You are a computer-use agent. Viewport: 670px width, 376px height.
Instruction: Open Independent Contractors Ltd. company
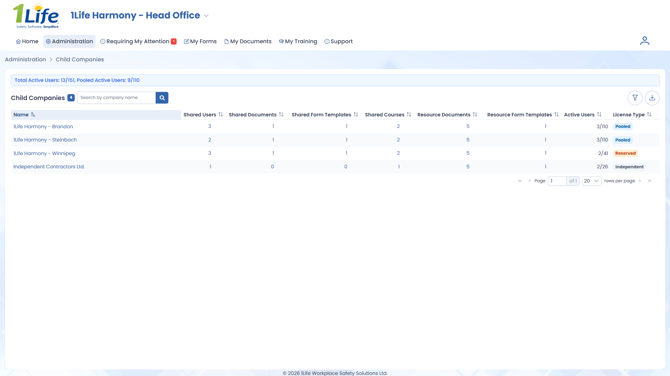tap(49, 167)
